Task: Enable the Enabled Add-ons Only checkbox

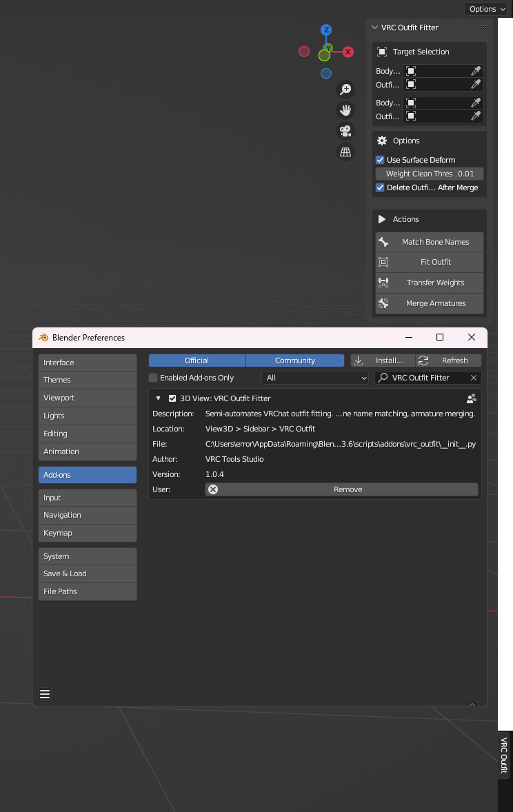Action: pos(153,378)
